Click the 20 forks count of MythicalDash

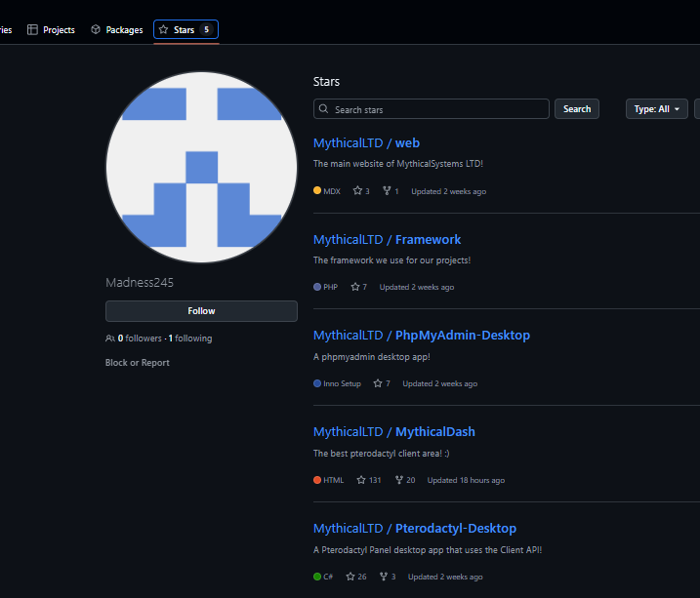(411, 480)
